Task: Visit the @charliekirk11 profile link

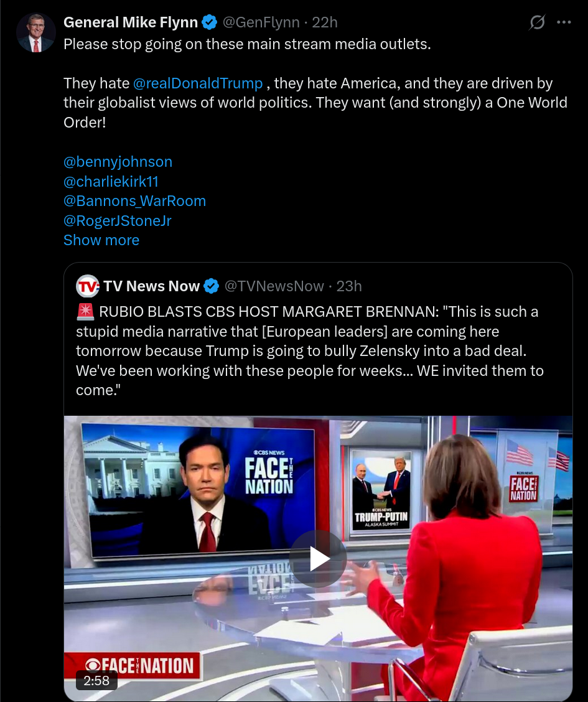Action: pos(111,181)
